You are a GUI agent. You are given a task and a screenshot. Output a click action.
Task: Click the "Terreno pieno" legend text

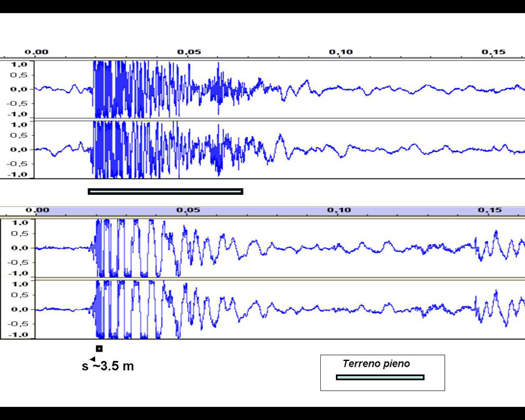[376, 364]
